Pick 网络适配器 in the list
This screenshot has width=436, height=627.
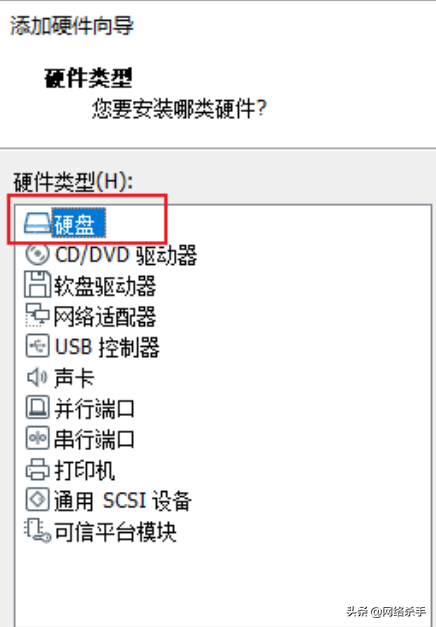click(x=105, y=316)
